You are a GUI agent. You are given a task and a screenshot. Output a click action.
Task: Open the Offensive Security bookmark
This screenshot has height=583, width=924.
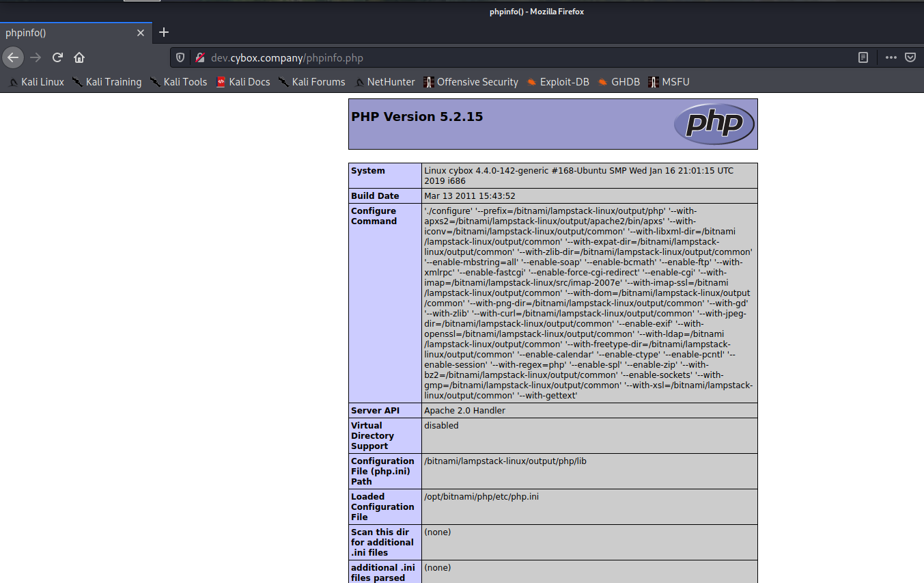[471, 82]
